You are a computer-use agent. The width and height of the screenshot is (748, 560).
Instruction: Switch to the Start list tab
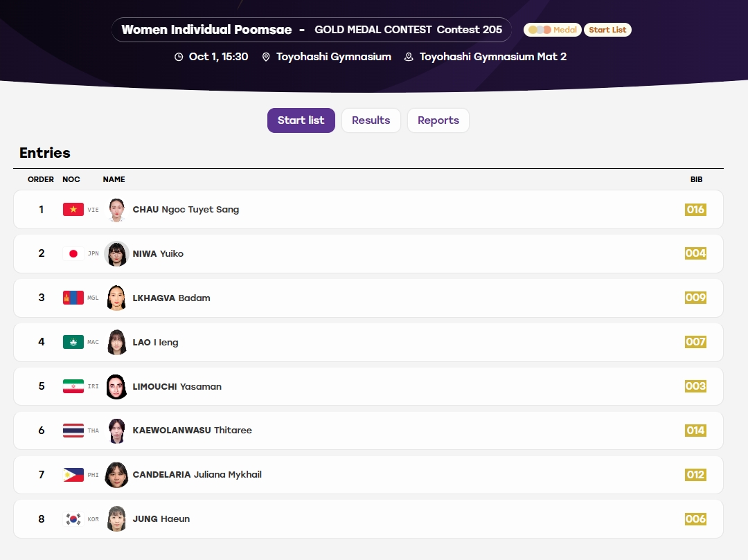coord(301,120)
